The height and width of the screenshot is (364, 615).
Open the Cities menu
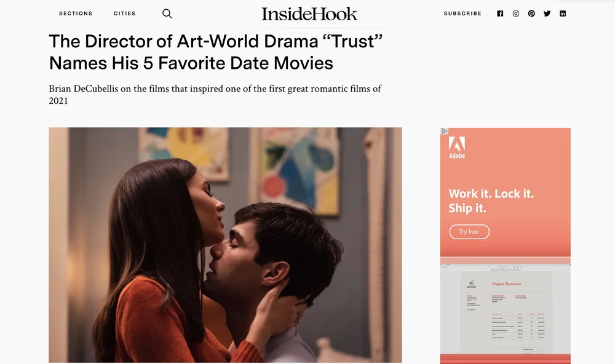(x=125, y=14)
